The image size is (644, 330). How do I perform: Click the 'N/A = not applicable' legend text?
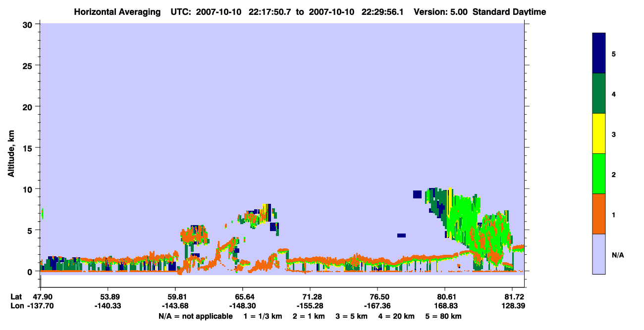(x=195, y=316)
